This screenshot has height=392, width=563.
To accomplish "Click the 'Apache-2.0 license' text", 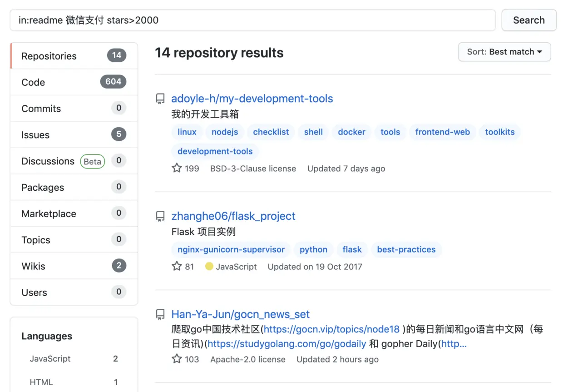I will click(248, 359).
